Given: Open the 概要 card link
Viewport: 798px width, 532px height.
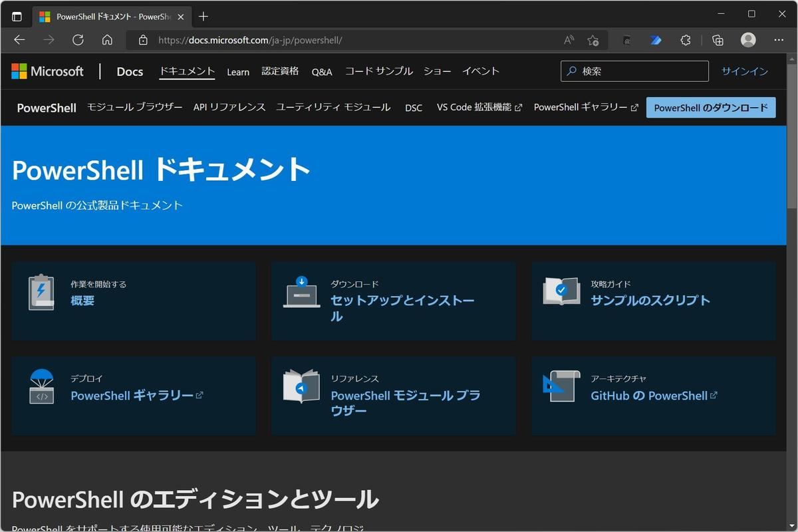Looking at the screenshot, I should (x=82, y=301).
